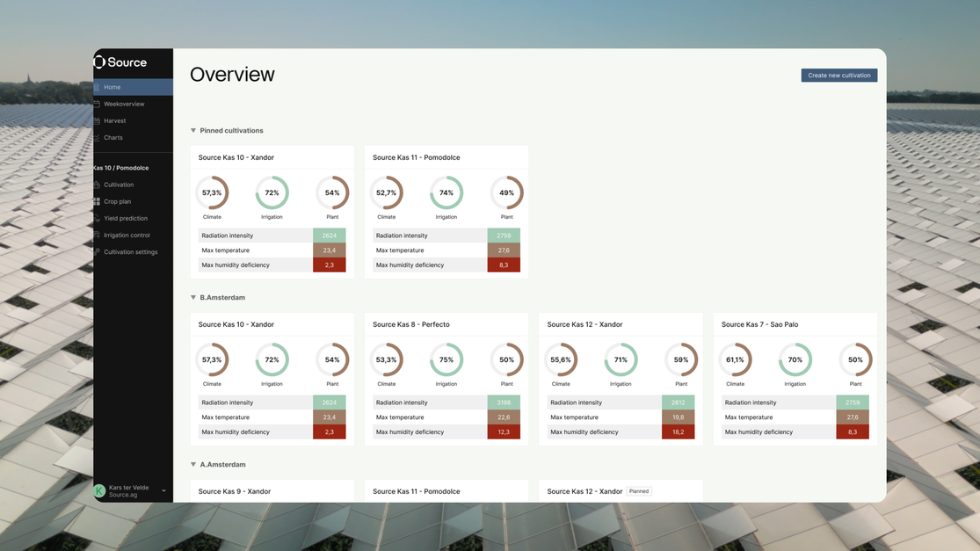Open Cultivation settings page
980x551 pixels.
[131, 251]
